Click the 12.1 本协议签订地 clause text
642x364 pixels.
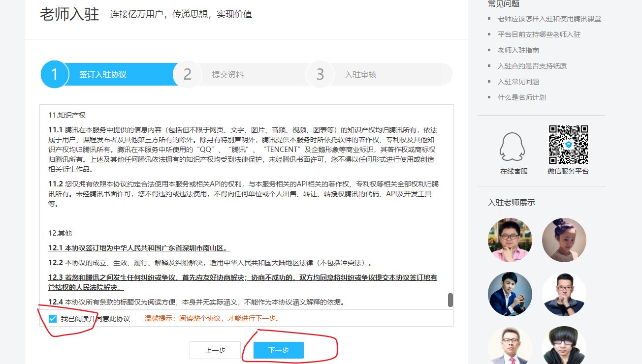click(139, 248)
